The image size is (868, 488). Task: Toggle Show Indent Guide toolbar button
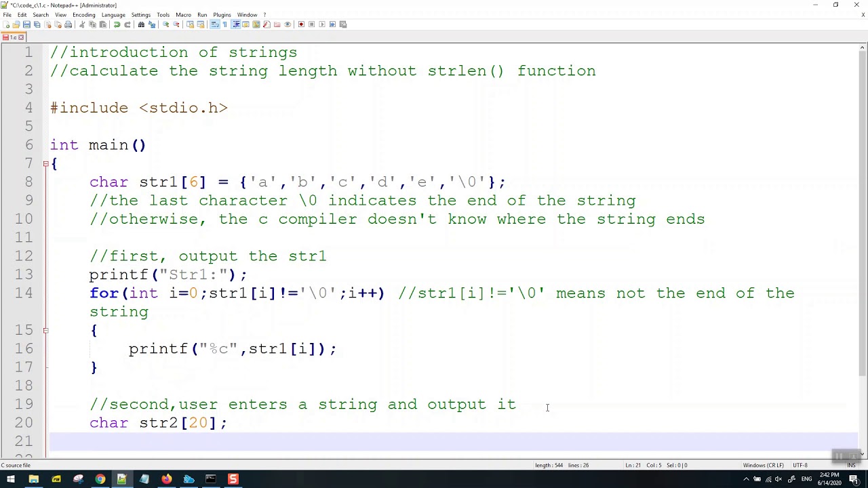[x=236, y=24]
